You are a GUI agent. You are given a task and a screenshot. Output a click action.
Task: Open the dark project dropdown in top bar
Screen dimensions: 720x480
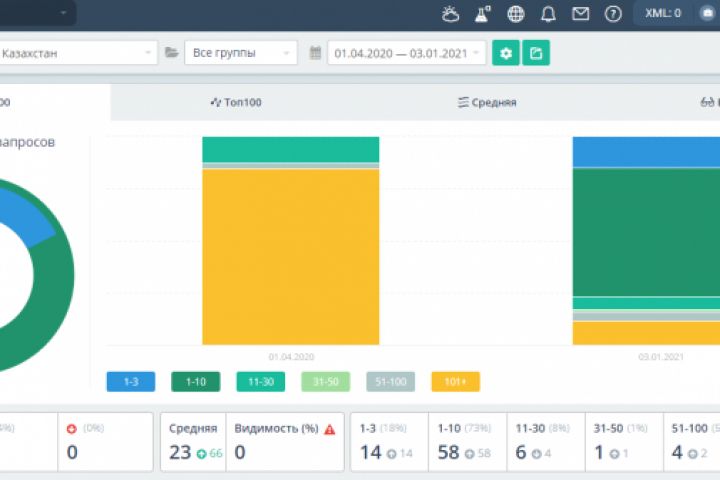(x=38, y=13)
